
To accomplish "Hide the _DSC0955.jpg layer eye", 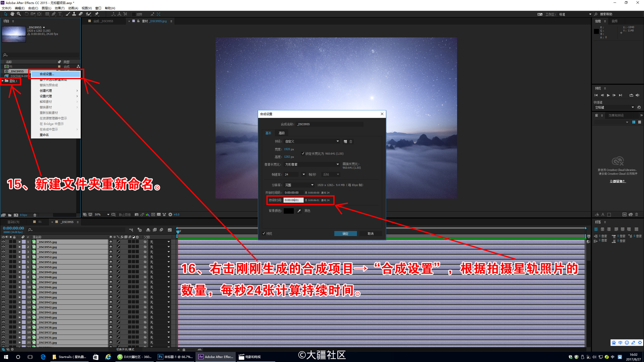I will tap(3, 242).
